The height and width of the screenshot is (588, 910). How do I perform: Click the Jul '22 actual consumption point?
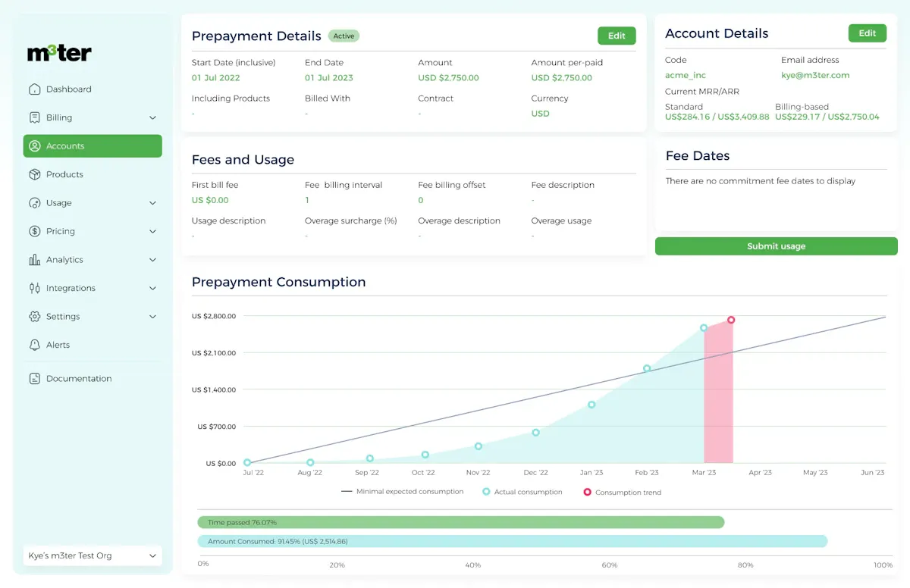coord(247,462)
